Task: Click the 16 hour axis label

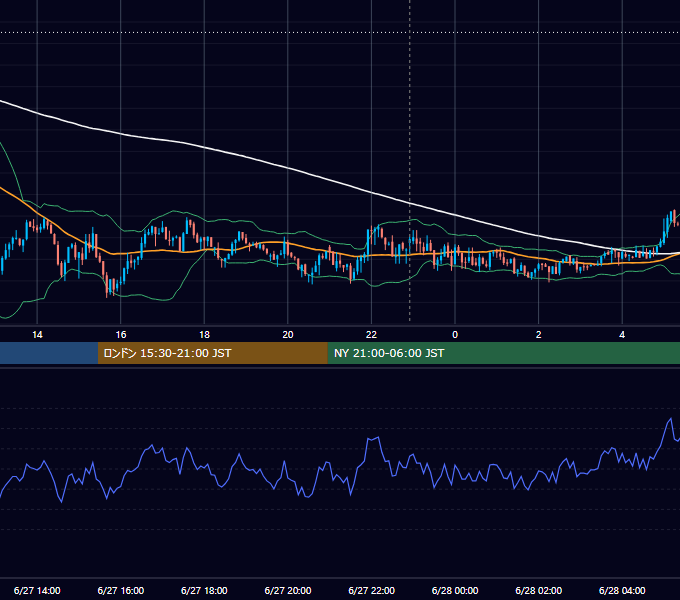Action: point(121,335)
